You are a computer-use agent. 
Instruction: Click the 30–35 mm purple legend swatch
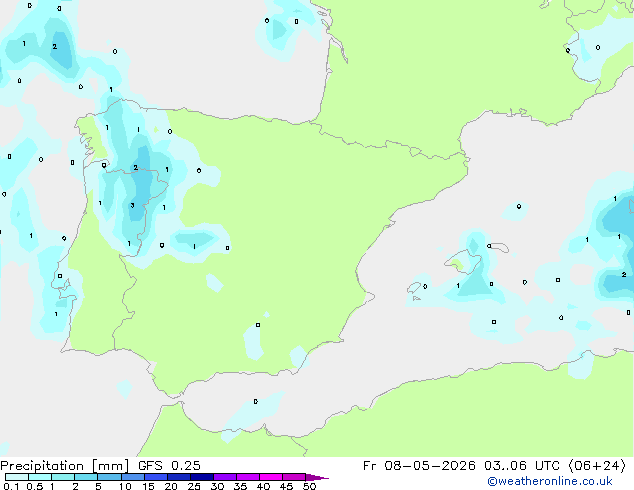(225, 477)
